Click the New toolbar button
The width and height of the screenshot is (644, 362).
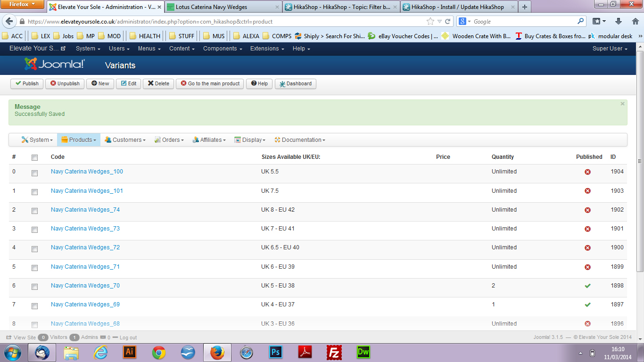100,83
